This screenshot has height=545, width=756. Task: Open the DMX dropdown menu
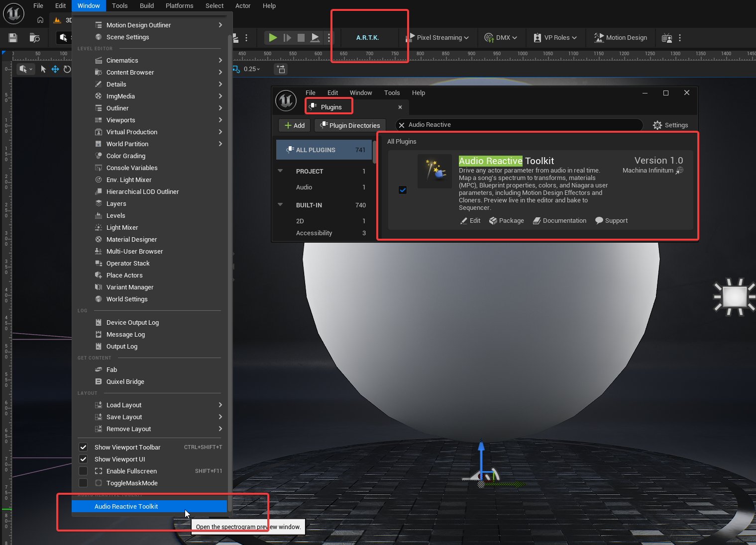pos(501,38)
